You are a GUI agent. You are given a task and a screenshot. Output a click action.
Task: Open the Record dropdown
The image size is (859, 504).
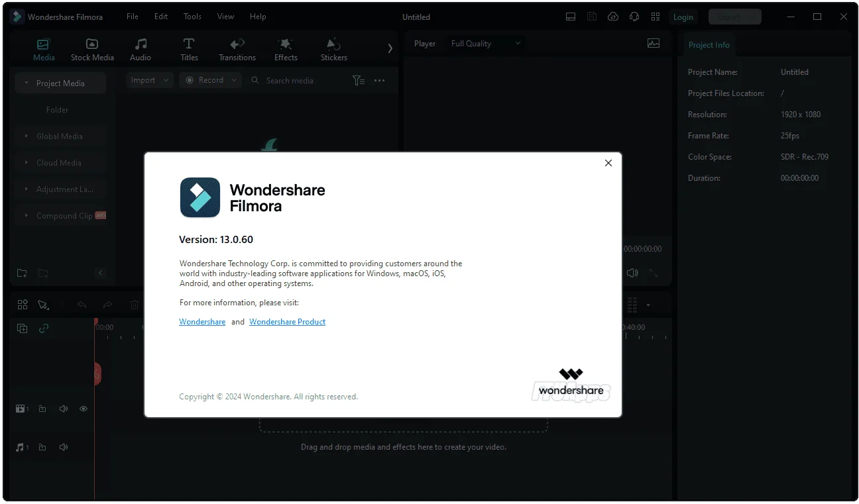[x=210, y=80]
